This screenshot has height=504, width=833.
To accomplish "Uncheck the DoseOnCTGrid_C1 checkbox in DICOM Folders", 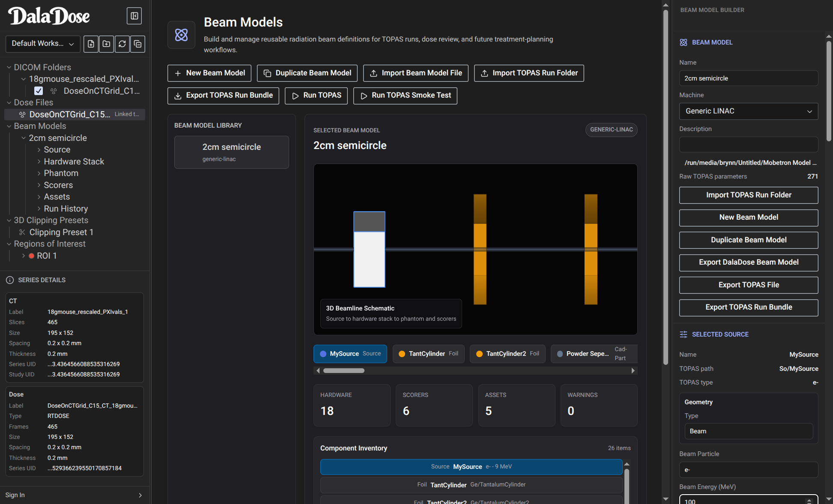I will [x=39, y=91].
